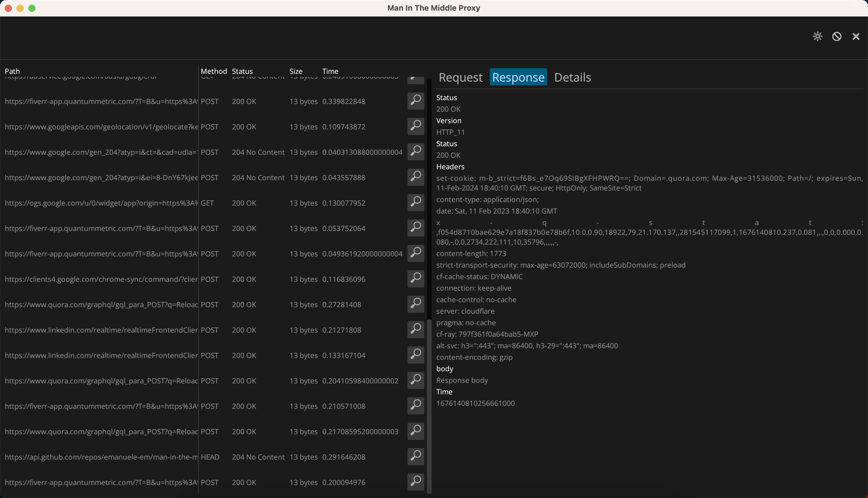
Task: Click the content-type: application/json header
Action: [487, 199]
